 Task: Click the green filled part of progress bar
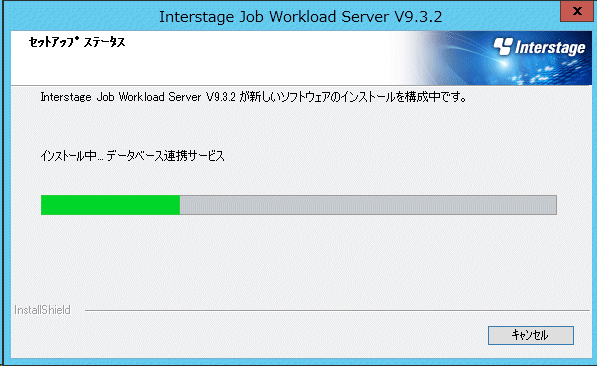coord(110,205)
